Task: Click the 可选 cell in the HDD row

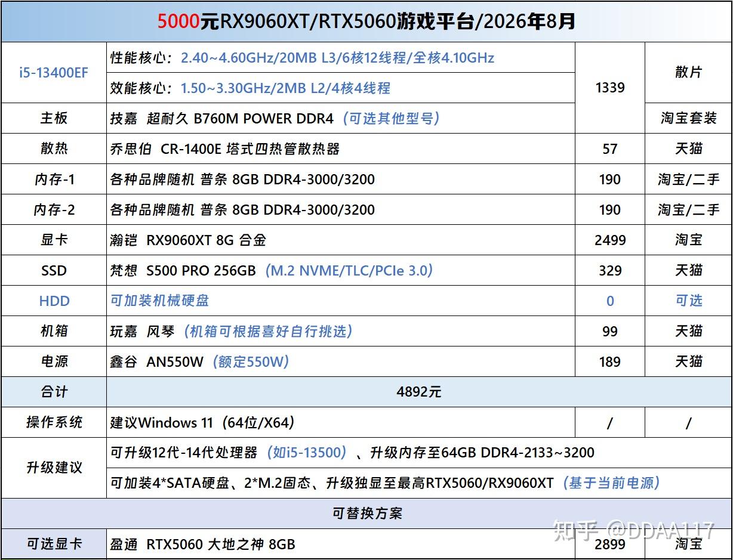Action: [x=688, y=301]
